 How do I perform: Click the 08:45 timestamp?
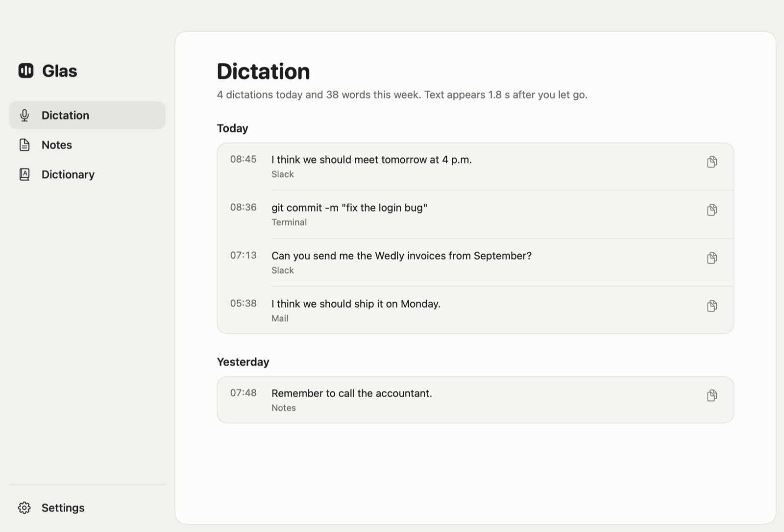tap(244, 159)
